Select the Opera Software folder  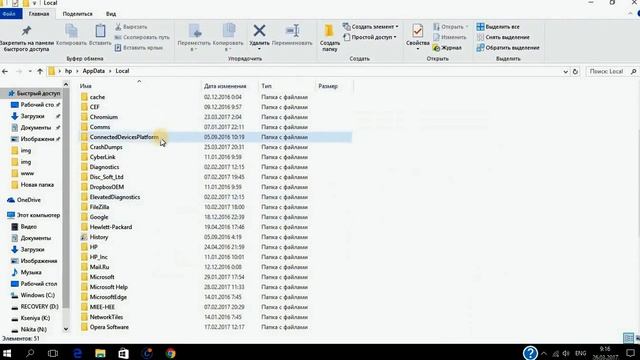tap(109, 327)
